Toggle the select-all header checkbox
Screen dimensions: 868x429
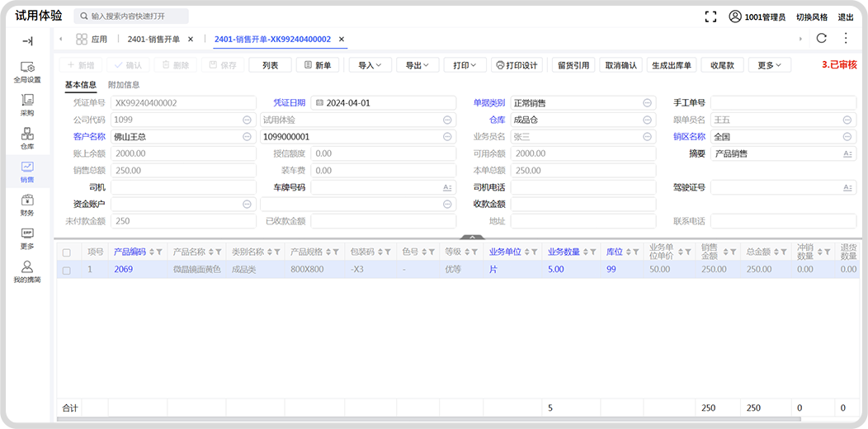point(67,252)
